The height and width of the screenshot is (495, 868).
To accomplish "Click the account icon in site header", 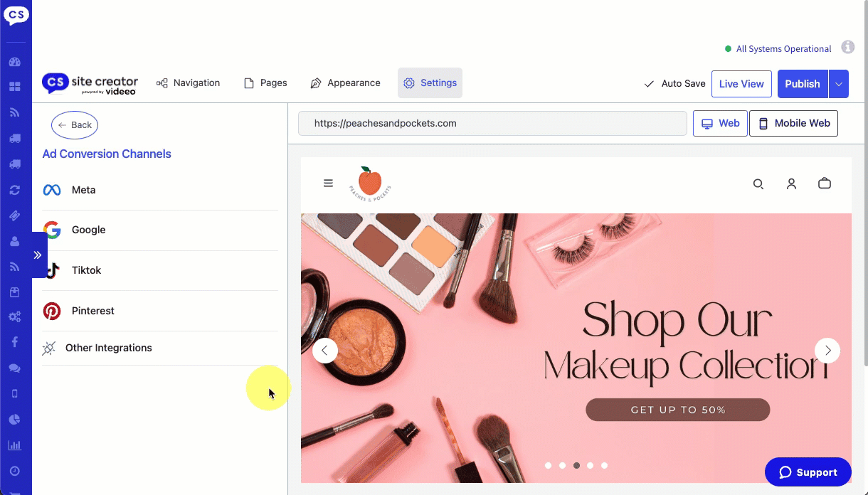I will point(791,183).
